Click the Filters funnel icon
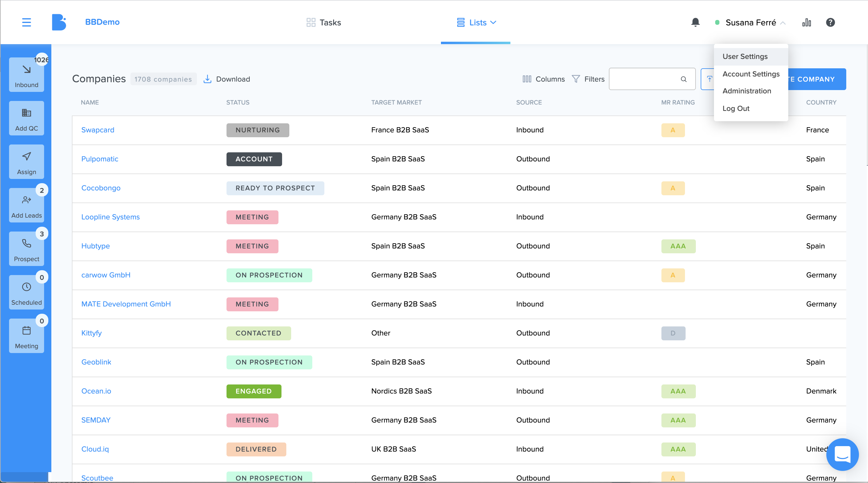The width and height of the screenshot is (868, 483). [576, 79]
